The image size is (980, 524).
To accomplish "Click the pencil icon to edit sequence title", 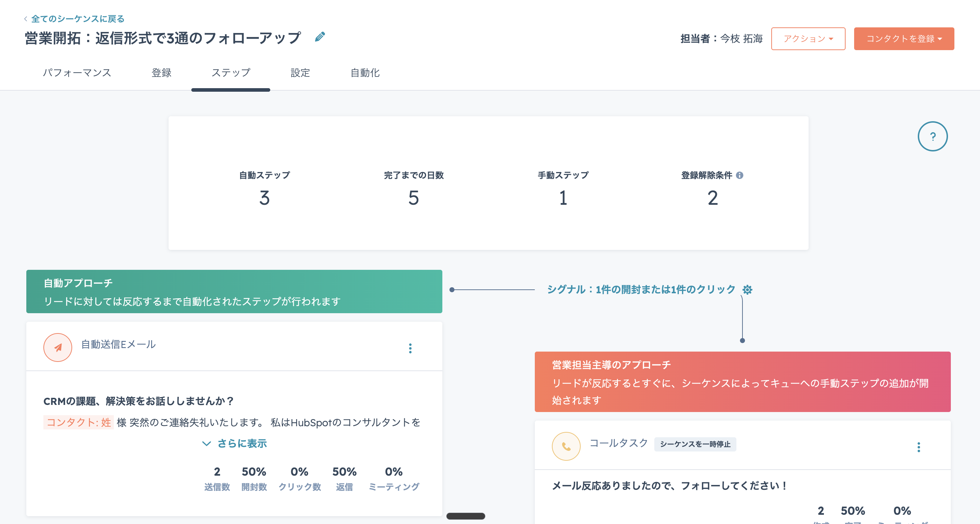I will point(320,37).
